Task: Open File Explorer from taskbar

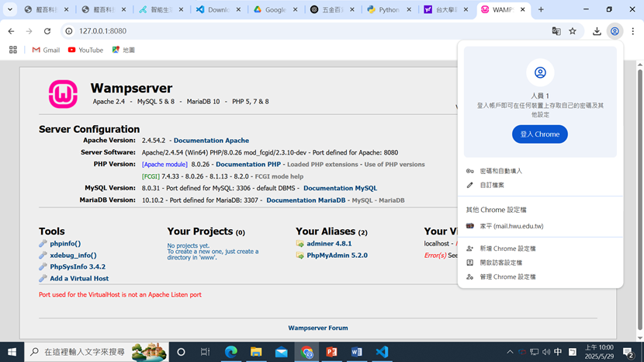Action: tap(256, 352)
